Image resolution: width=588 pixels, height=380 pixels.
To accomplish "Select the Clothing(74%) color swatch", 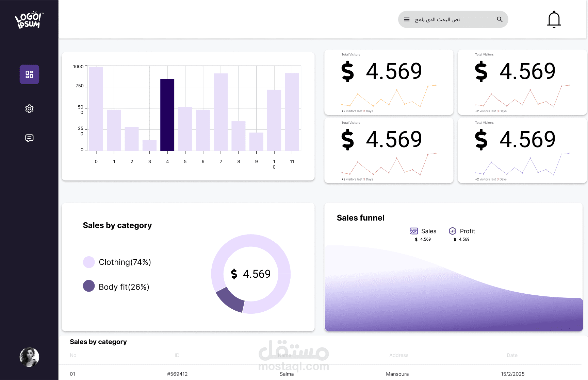I will pos(89,262).
